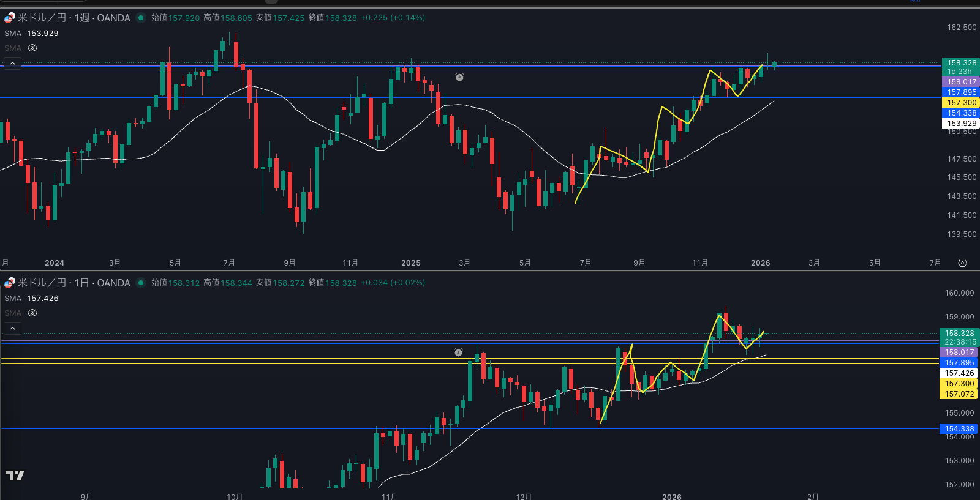Screen dimensions: 980x500
Task: Click the green market status dot on weekly chart
Action: tap(141, 18)
